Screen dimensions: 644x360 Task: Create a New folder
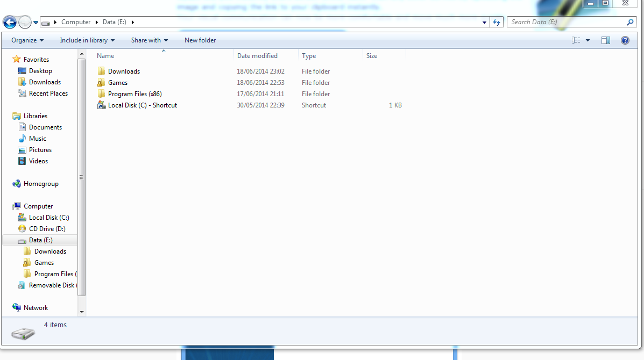(x=200, y=40)
